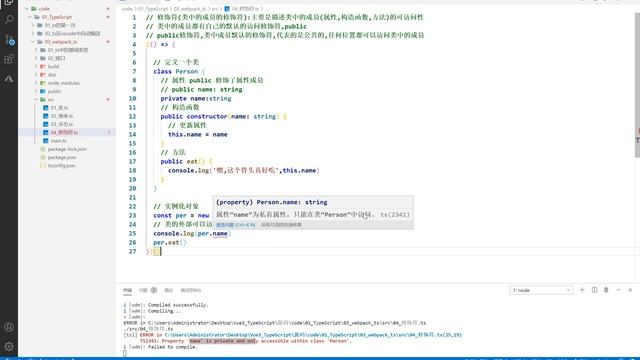Screen dimensions: 640x360
Task: Split the terminal pane
Action: click(x=594, y=290)
